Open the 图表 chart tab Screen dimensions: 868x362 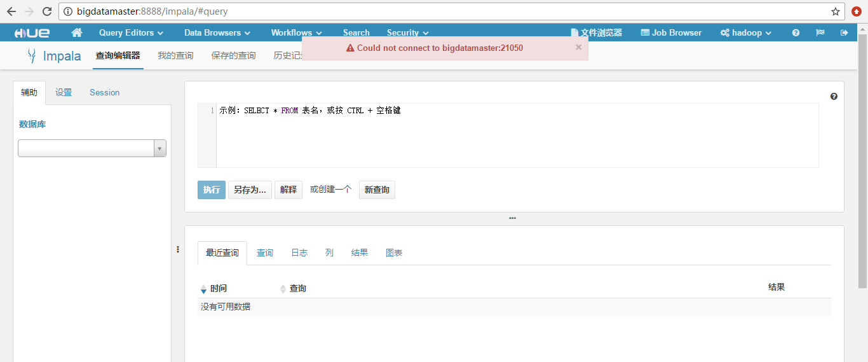tap(394, 253)
